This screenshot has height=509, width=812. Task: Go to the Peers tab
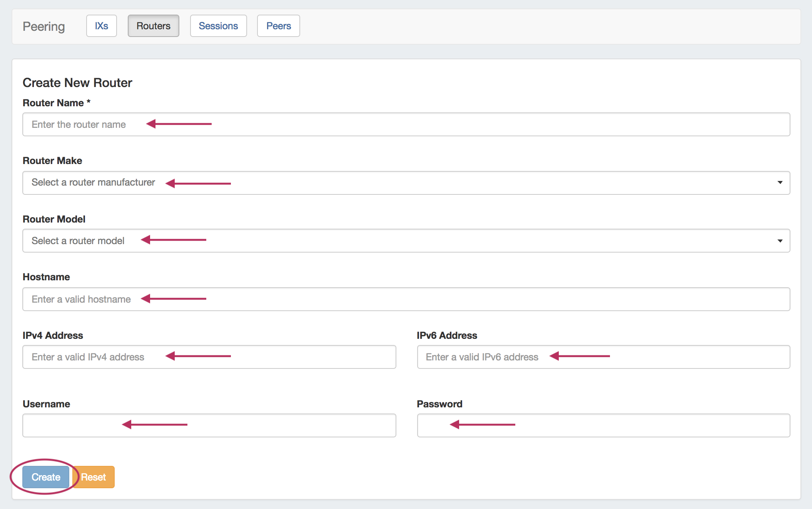point(278,26)
